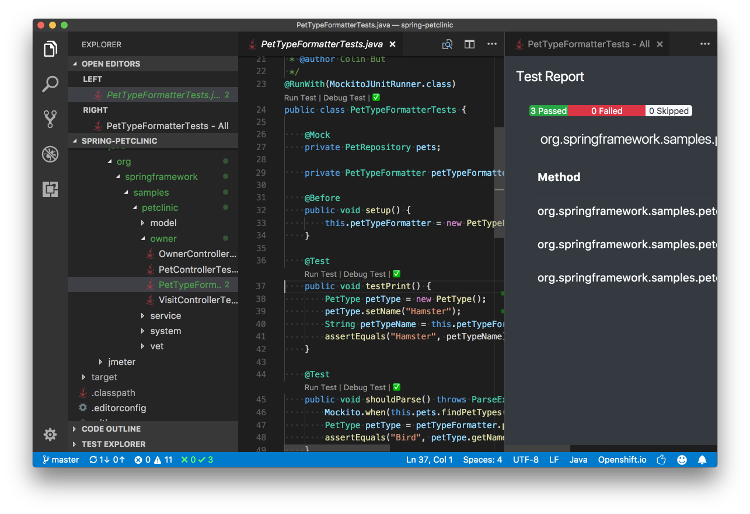The width and height of the screenshot is (750, 514).
Task: Collapse the samples folder
Action: [x=126, y=192]
